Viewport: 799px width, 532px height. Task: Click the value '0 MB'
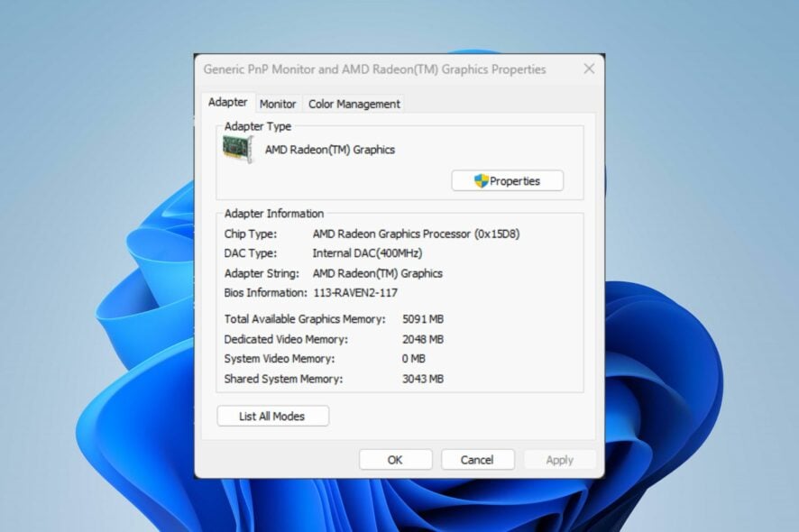click(x=414, y=359)
